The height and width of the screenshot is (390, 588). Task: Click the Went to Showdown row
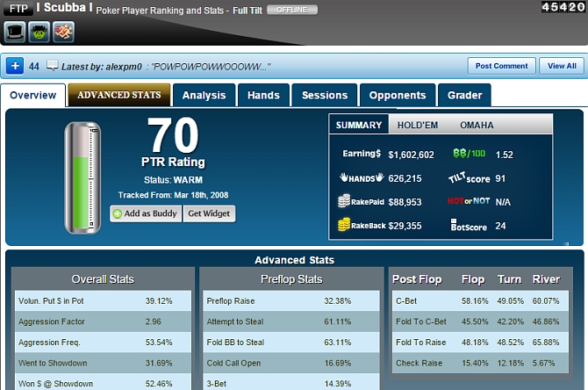(x=103, y=363)
